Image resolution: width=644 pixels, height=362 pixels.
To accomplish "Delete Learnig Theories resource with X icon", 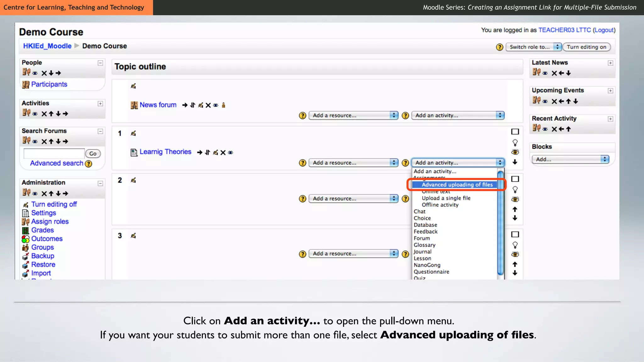I will [x=223, y=152].
